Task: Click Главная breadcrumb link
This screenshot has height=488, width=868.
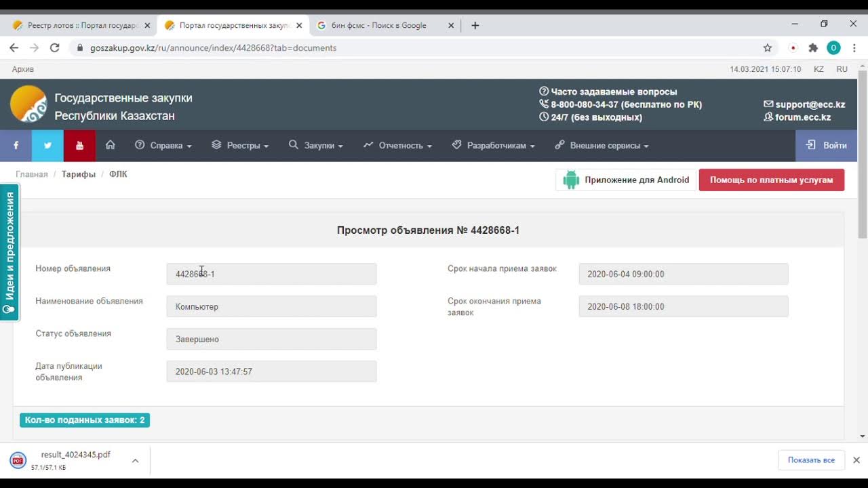Action: [32, 174]
